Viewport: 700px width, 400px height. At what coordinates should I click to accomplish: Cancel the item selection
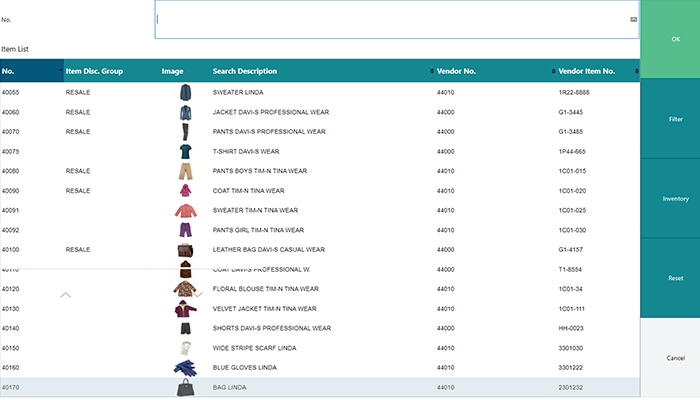coord(669,357)
